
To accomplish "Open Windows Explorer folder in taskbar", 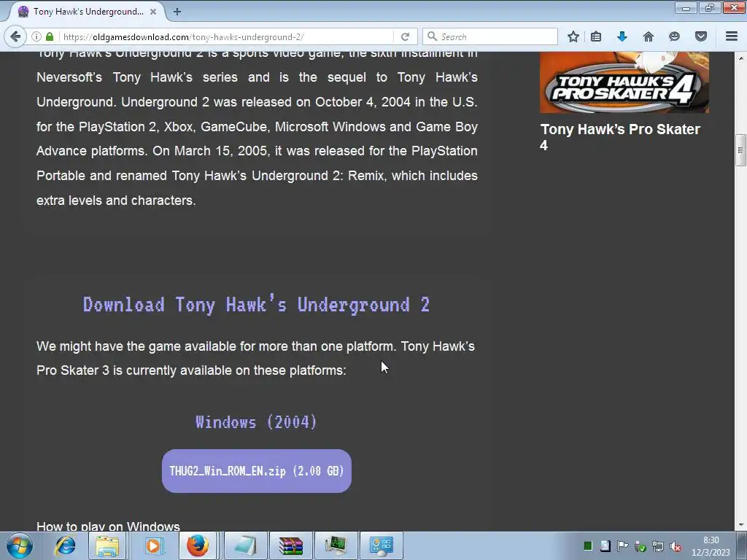I will click(108, 545).
